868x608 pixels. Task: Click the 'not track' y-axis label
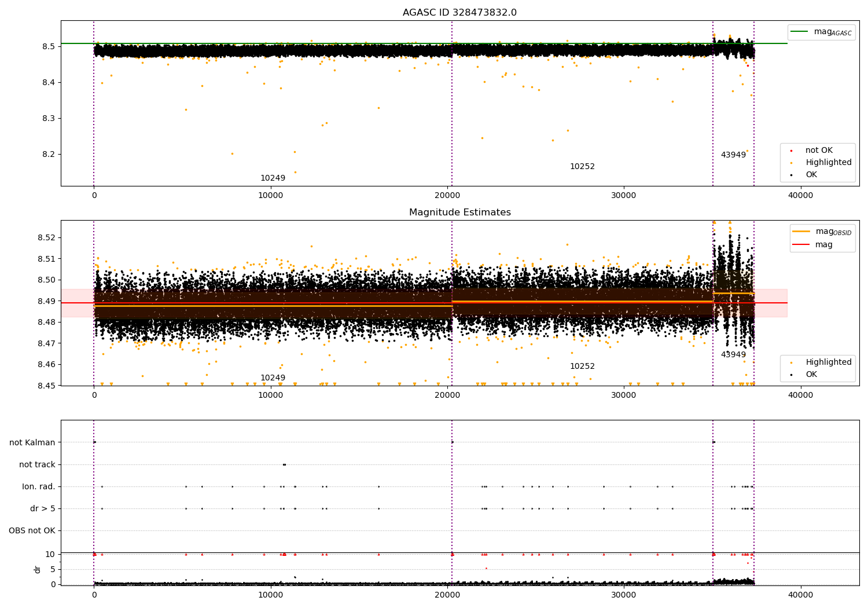(x=37, y=465)
